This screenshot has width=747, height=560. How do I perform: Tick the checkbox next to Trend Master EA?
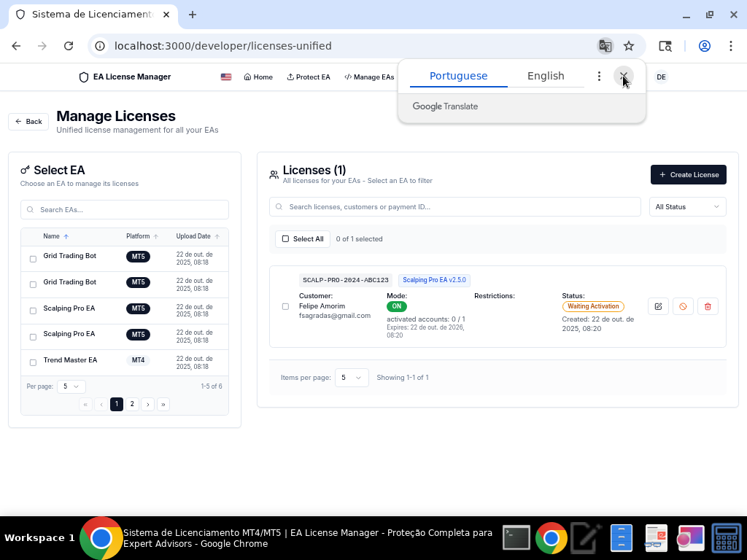[32, 362]
